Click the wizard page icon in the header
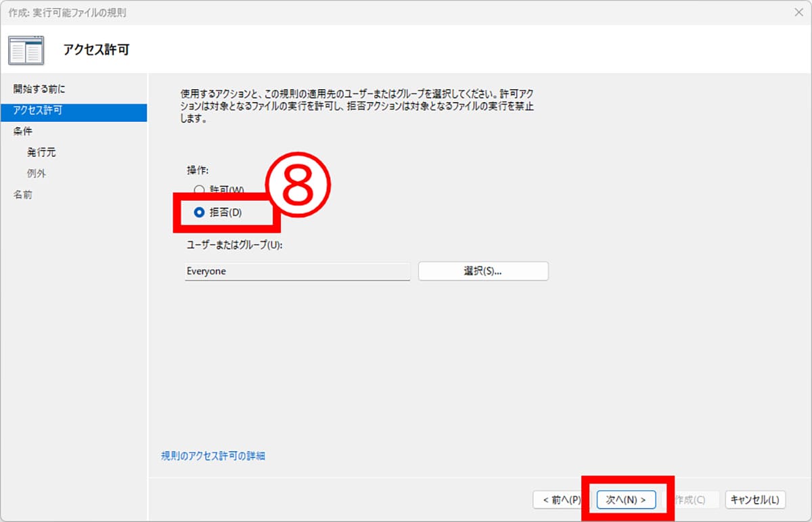Viewport: 812px width, 522px height. (x=26, y=50)
